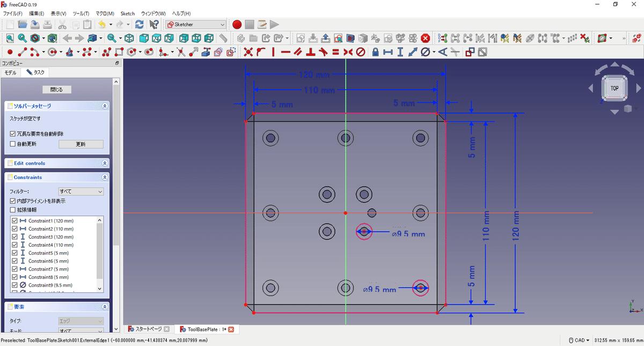This screenshot has height=346, width=644.
Task: Open the Sketcher workbench dropdown
Action: pyautogui.click(x=196, y=24)
